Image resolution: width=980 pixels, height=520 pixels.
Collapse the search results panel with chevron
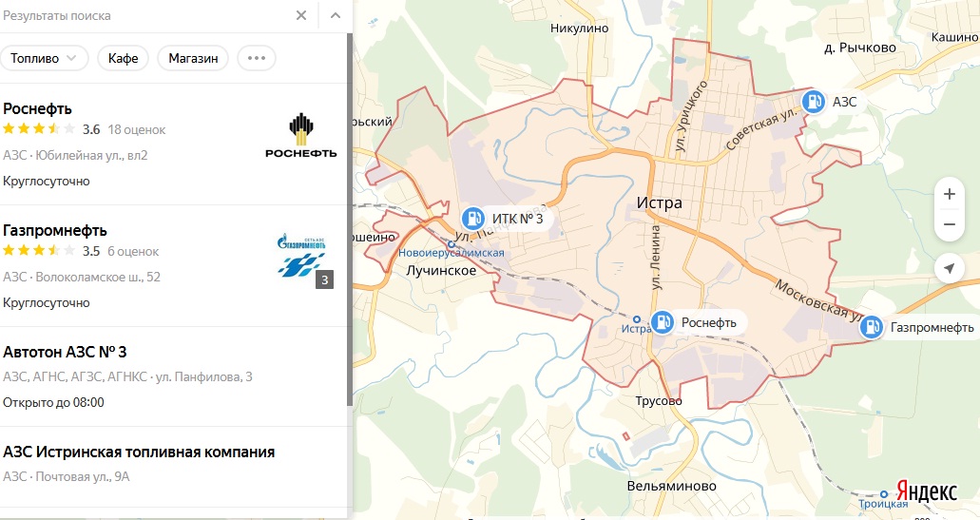335,15
